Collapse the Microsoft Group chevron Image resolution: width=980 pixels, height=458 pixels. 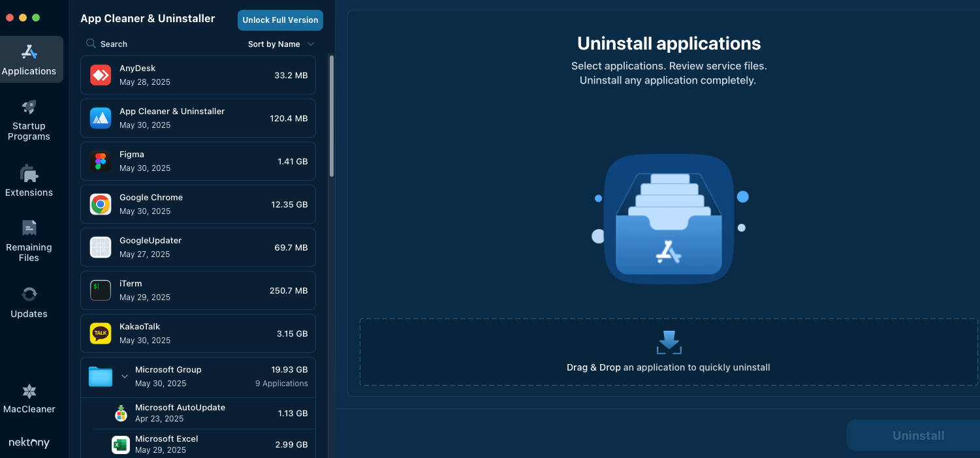[x=124, y=376]
